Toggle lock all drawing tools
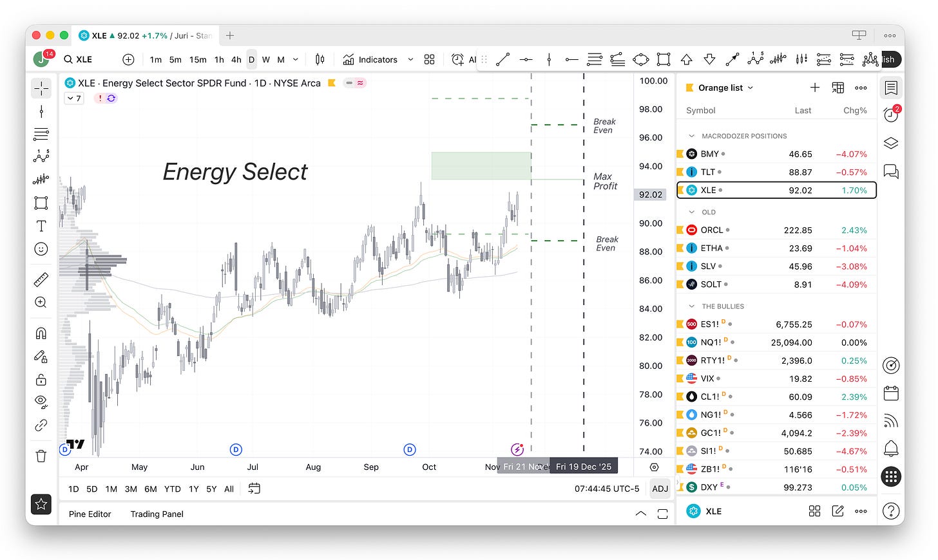The height and width of the screenshot is (560, 938). (41, 379)
